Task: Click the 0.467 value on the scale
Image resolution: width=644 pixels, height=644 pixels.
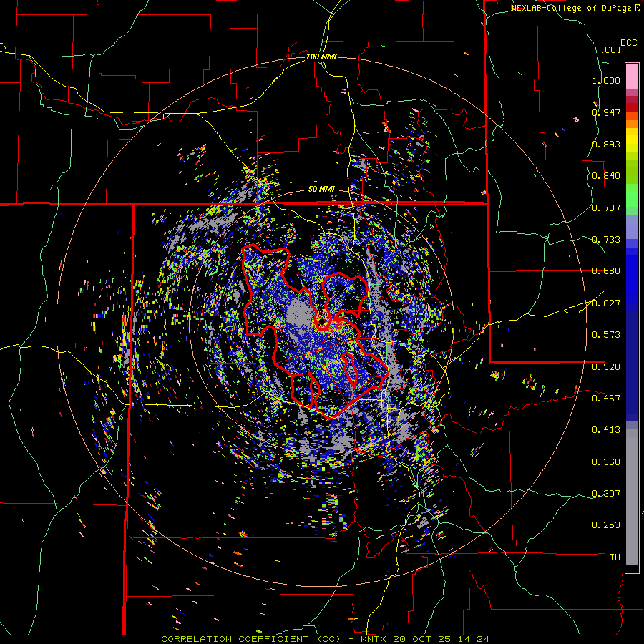Action: 606,398
